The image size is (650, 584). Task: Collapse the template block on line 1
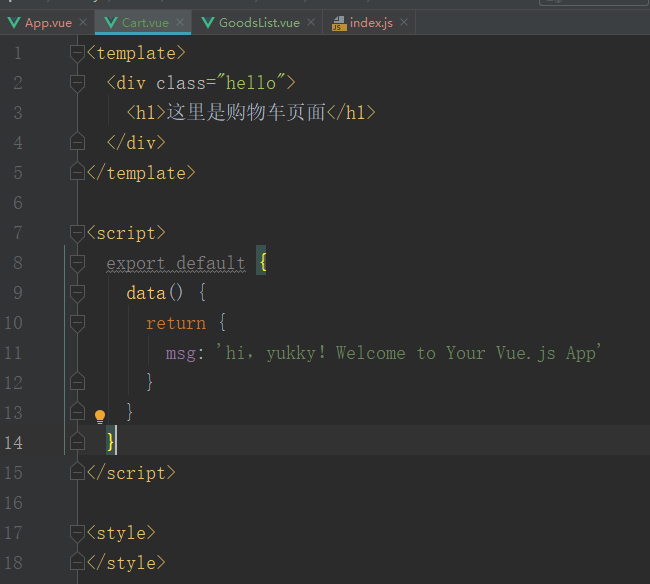click(77, 53)
